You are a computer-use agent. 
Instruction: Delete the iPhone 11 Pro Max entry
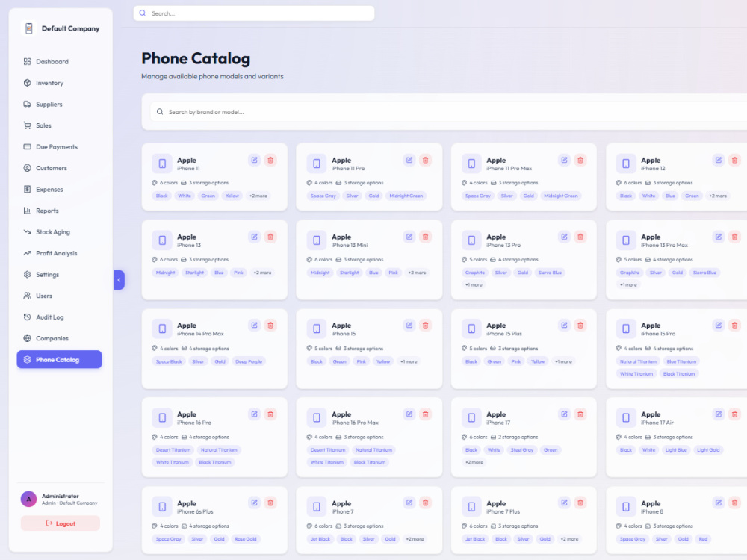click(x=580, y=160)
